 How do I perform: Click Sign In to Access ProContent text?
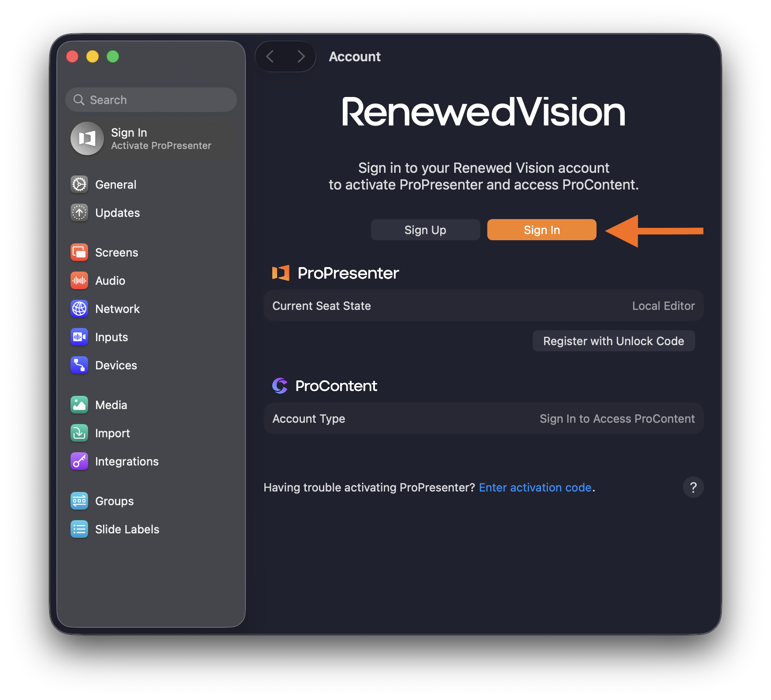(617, 418)
